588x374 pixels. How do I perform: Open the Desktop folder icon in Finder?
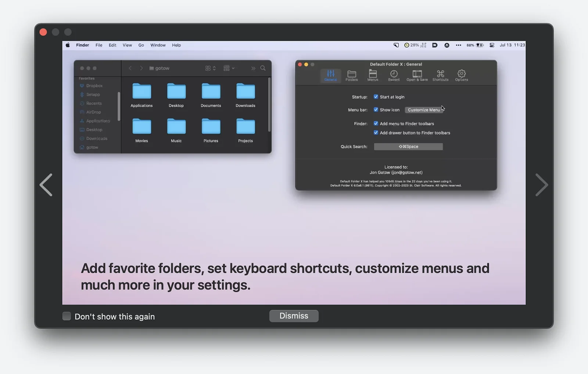pos(176,91)
